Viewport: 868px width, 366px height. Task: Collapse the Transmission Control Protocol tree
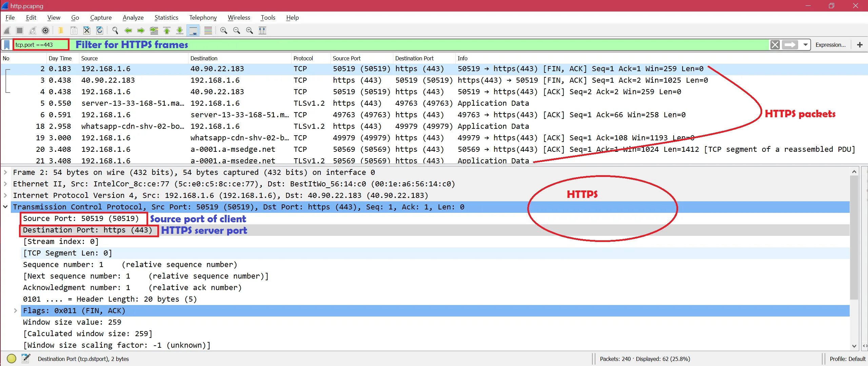point(5,207)
